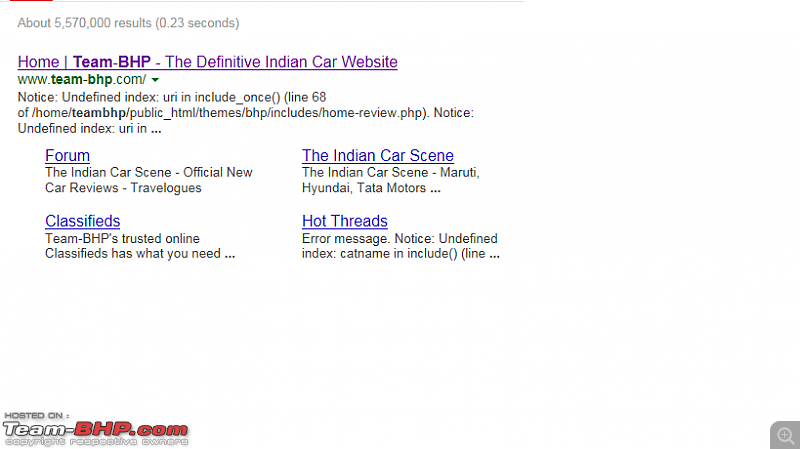Click 'index: catname in include() (line ...' text
Screen dimensions: 800x449
[401, 254]
